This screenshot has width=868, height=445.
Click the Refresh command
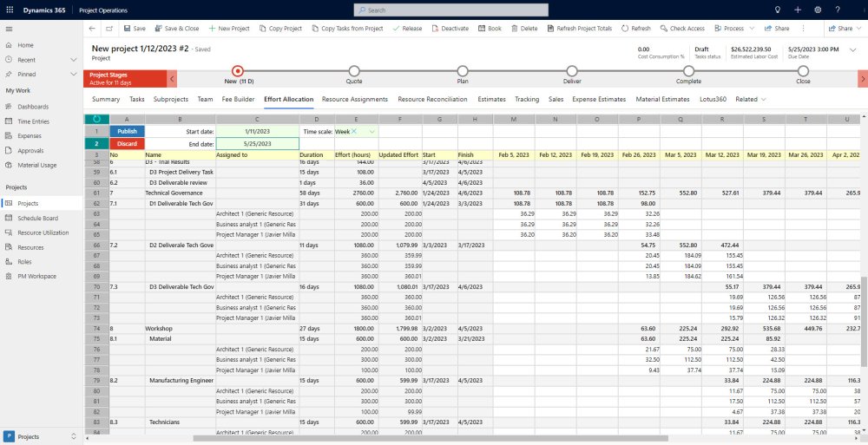point(636,29)
